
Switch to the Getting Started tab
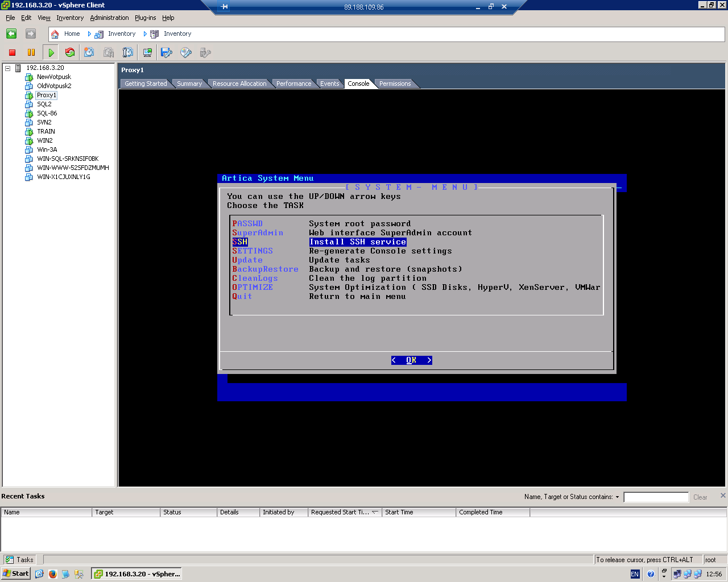tap(146, 84)
